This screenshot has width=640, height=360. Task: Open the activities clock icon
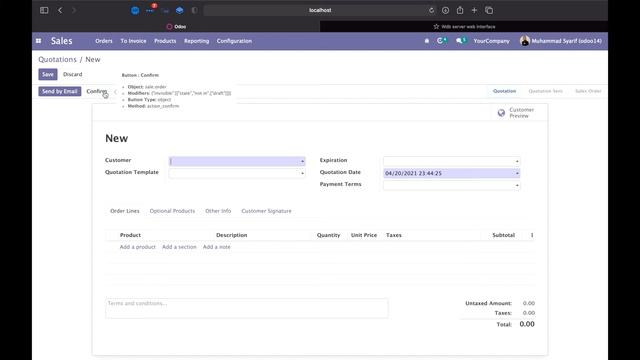442,40
